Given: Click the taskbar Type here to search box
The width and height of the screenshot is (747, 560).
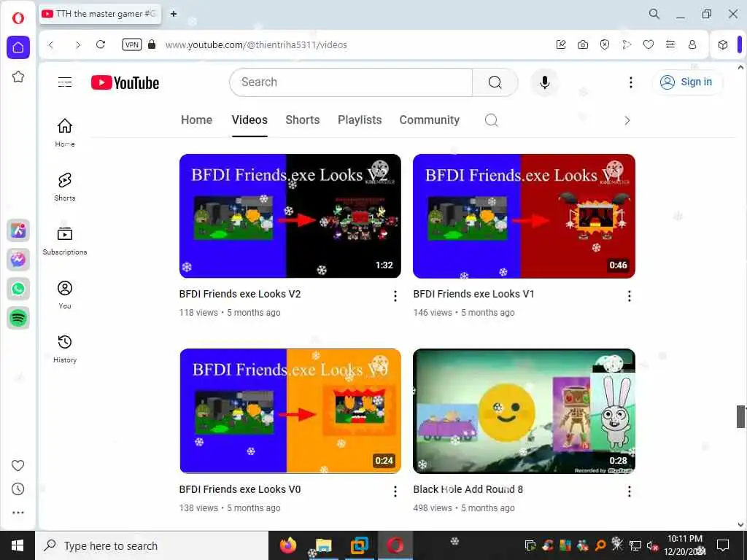Looking at the screenshot, I should coord(152,545).
